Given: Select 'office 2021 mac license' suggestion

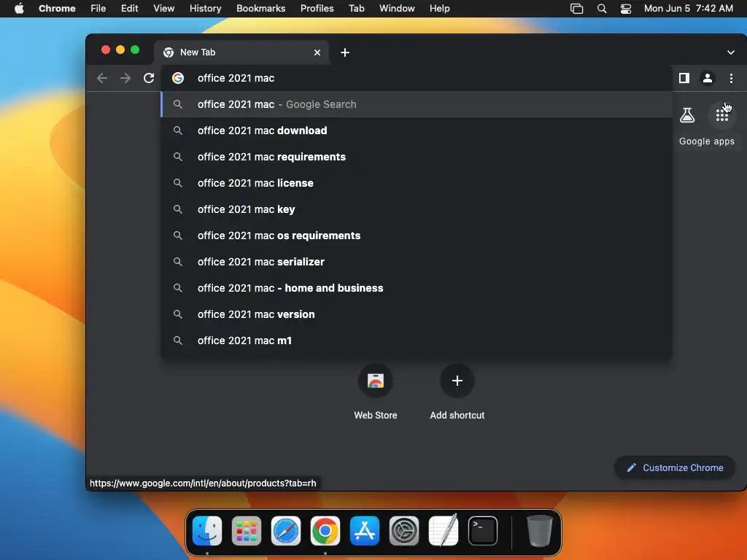Looking at the screenshot, I should pos(417,183).
